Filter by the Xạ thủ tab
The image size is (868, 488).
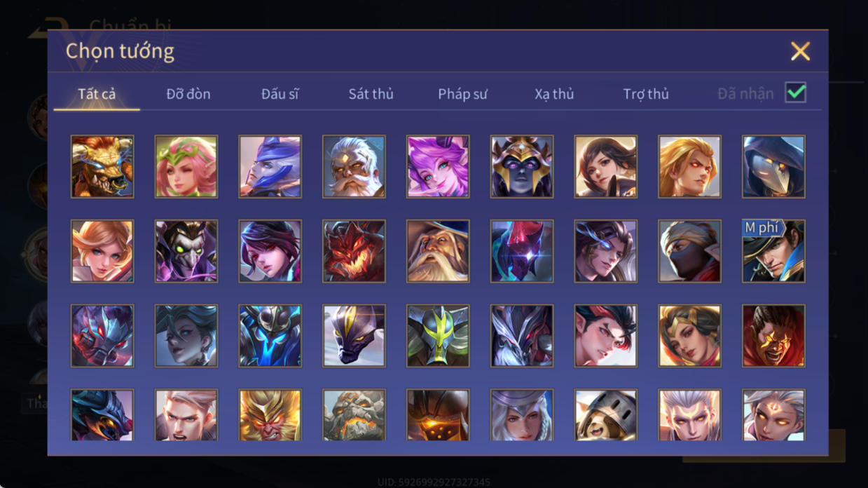[554, 94]
